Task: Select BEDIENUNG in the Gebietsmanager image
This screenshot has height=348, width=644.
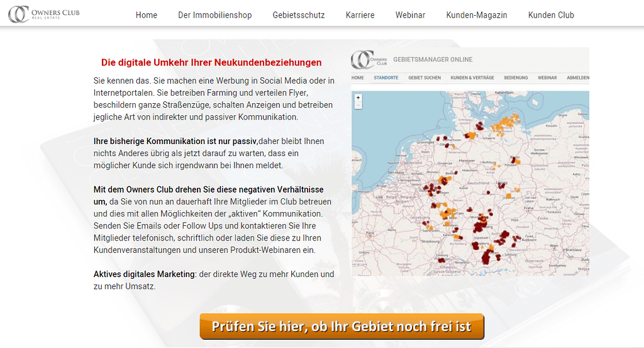Action: coord(516,77)
